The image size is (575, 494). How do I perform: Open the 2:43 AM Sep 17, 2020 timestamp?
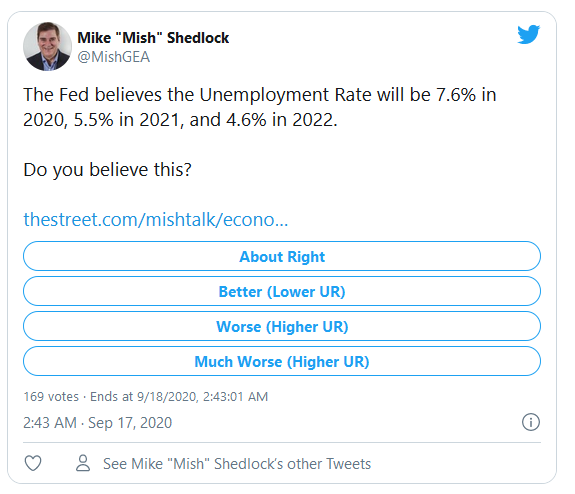coord(98,422)
